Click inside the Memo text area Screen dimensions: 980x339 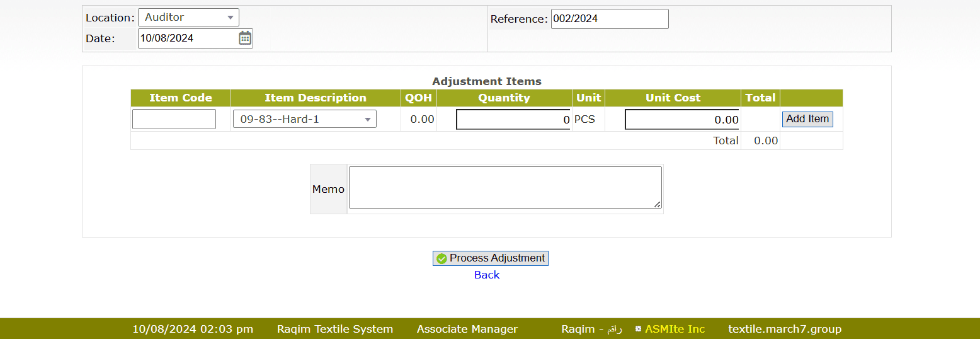pos(505,187)
